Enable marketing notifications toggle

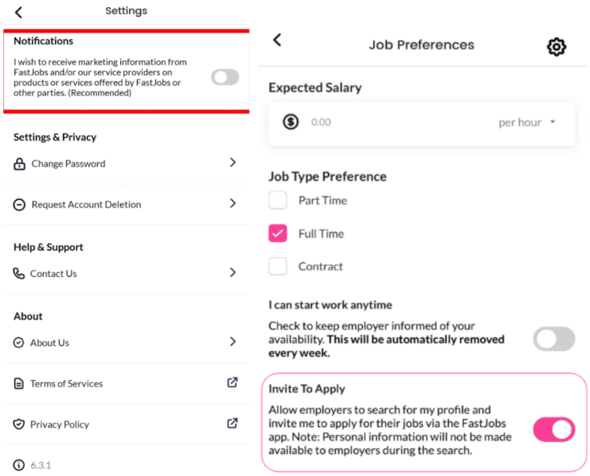[x=225, y=77]
